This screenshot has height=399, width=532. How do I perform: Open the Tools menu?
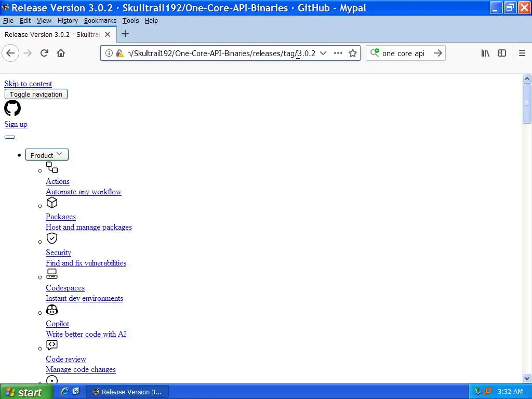point(130,21)
